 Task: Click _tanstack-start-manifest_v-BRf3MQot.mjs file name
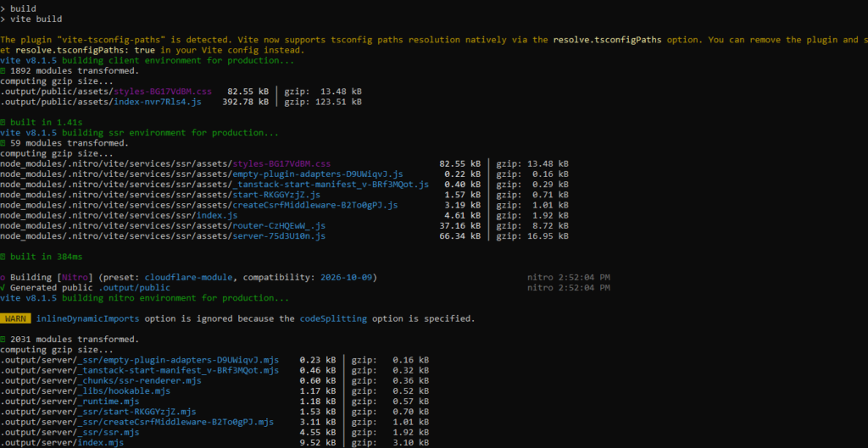pyautogui.click(x=178, y=371)
